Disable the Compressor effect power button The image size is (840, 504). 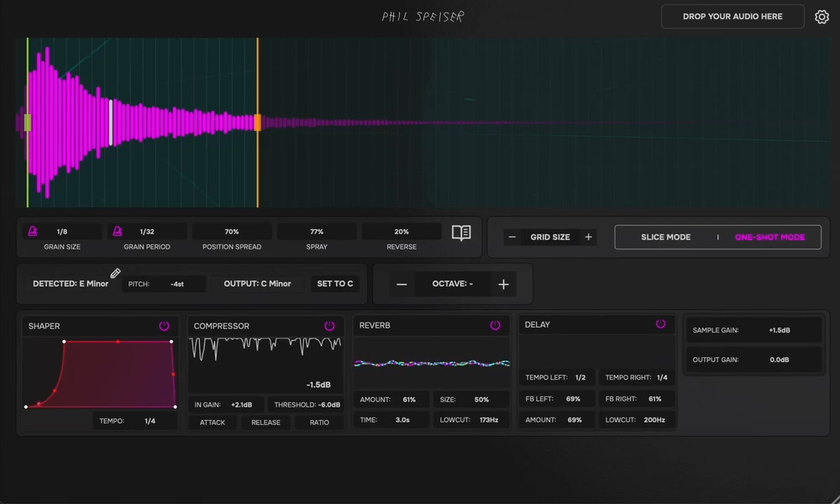329,326
